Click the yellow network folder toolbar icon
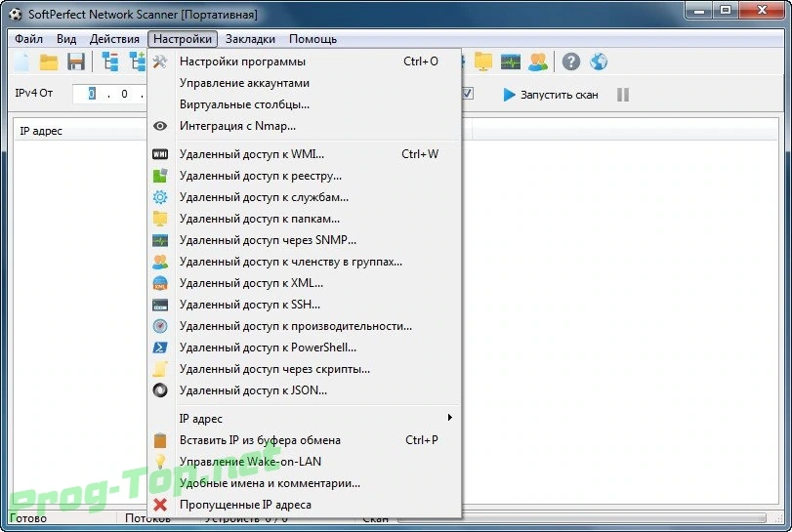792x532 pixels. click(482, 61)
